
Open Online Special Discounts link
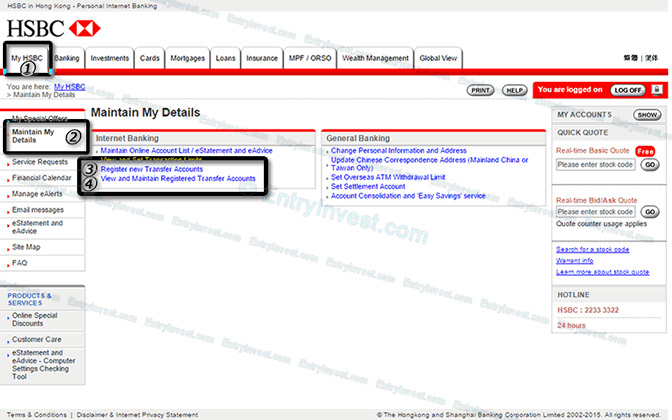[x=34, y=319]
